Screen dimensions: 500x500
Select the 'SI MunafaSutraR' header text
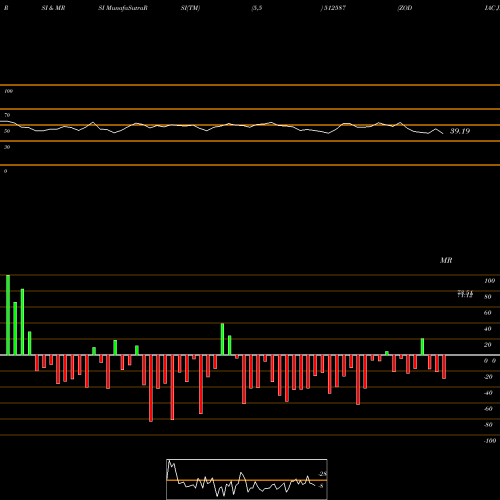[123, 8]
